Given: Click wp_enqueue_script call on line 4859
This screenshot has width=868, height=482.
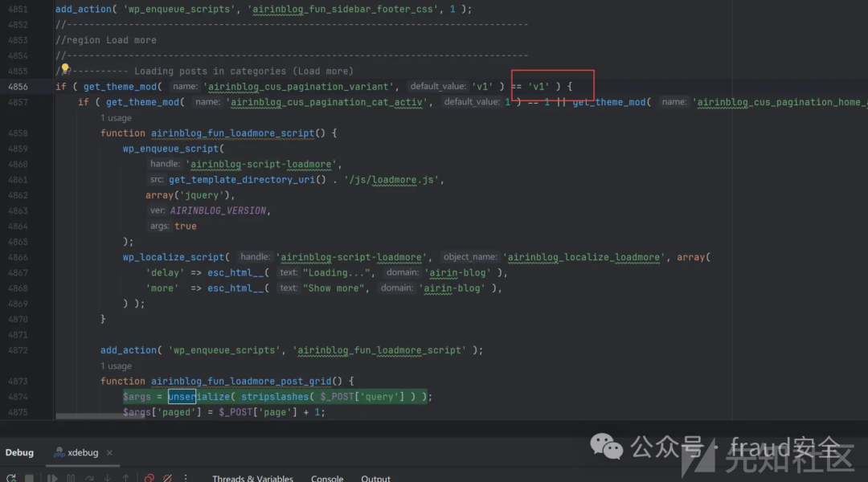Looking at the screenshot, I should (x=170, y=149).
